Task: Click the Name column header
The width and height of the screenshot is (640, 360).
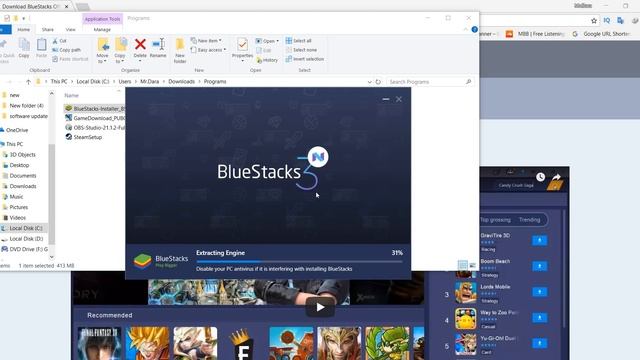Action: [71, 95]
